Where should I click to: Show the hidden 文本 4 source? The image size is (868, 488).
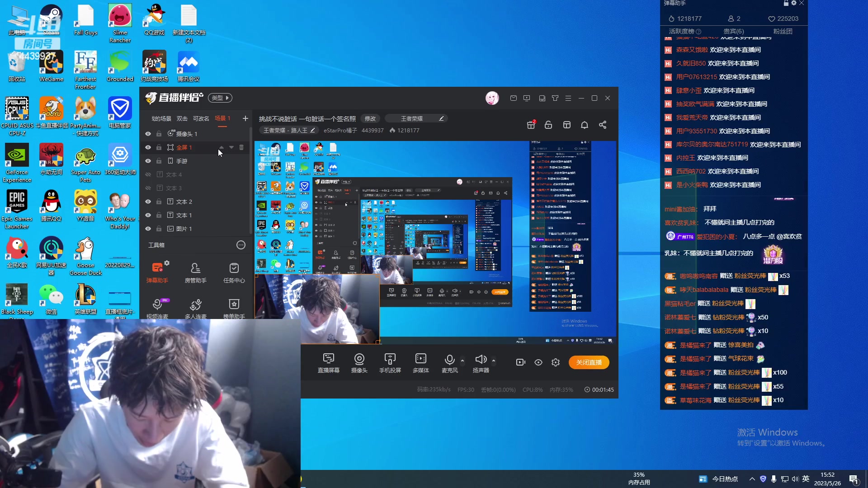tap(148, 174)
